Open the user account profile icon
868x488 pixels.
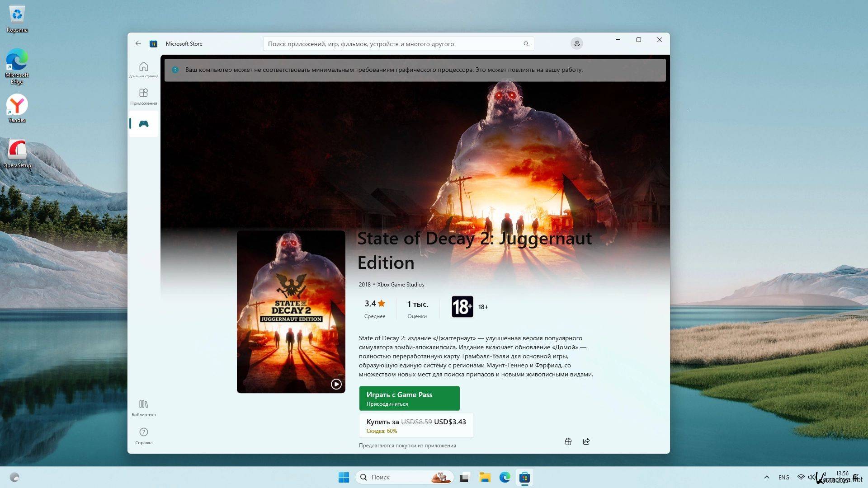pyautogui.click(x=576, y=44)
